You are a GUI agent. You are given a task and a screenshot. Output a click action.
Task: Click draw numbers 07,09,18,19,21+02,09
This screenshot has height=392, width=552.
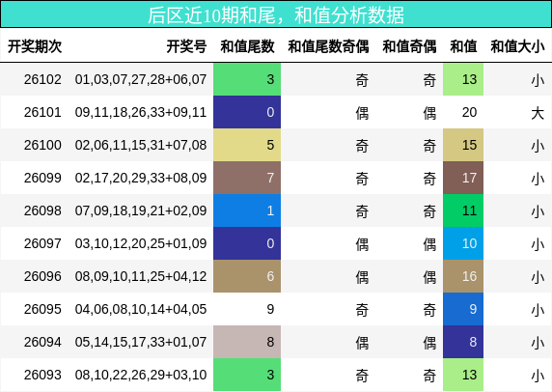141,210
